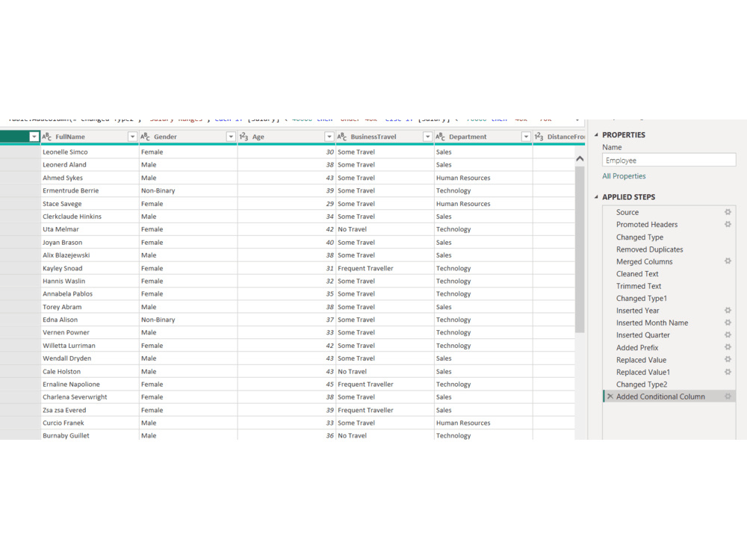Click the Gender column data type icon
The image size is (747, 560).
pyautogui.click(x=146, y=137)
